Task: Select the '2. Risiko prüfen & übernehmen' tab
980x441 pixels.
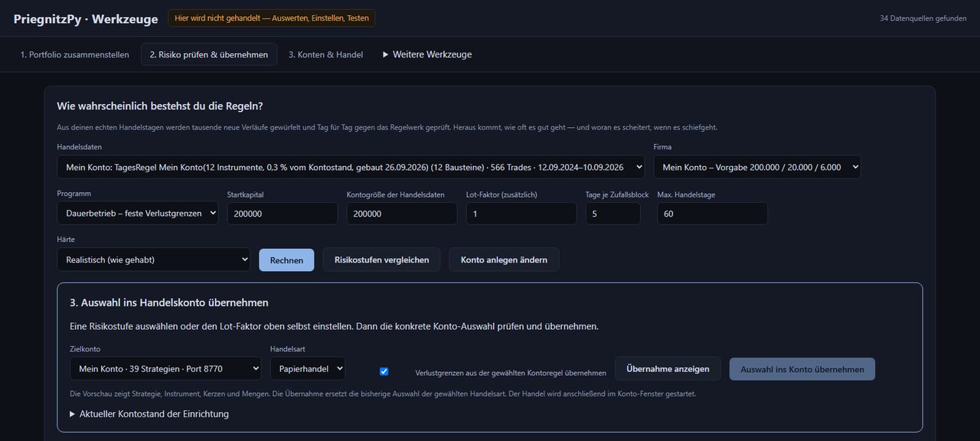Action: pos(209,54)
